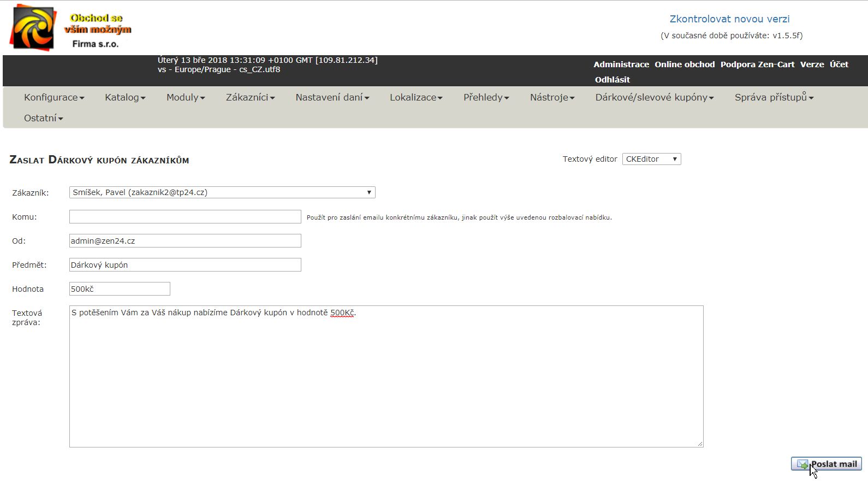Go to Online obchod link
This screenshot has width=868, height=483.
pyautogui.click(x=685, y=64)
